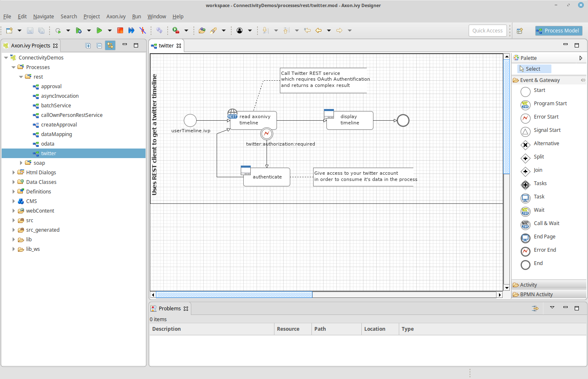The width and height of the screenshot is (588, 379).
Task: Click the horizontal scrollbar right arrow
Action: (500, 295)
